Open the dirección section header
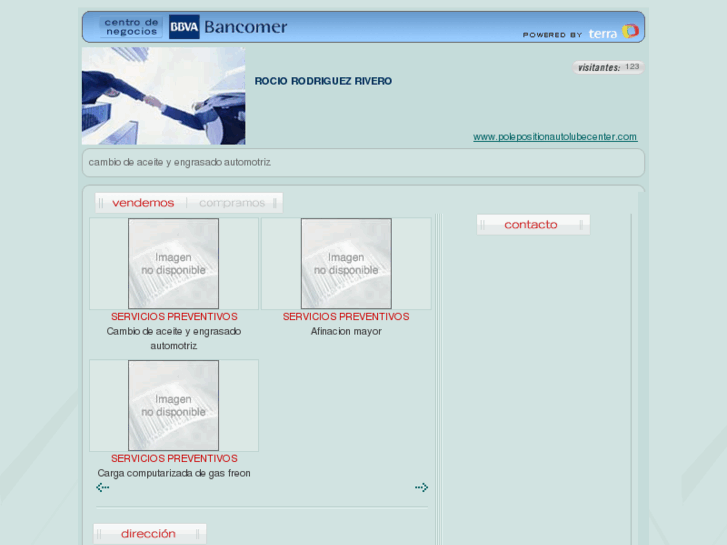This screenshot has height=545, width=727. click(150, 534)
